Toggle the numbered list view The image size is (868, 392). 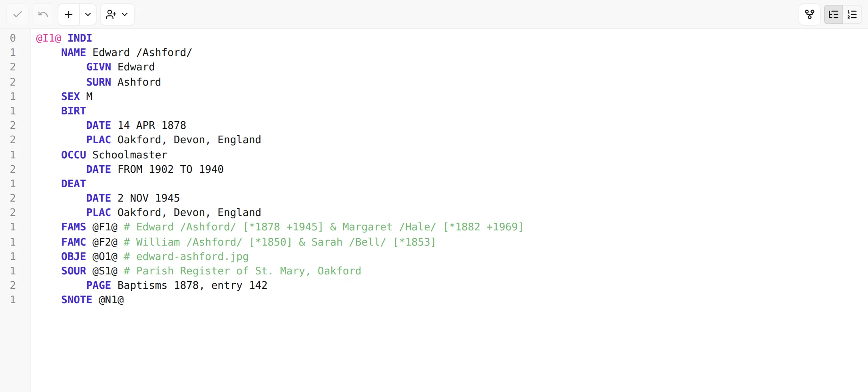click(x=852, y=14)
